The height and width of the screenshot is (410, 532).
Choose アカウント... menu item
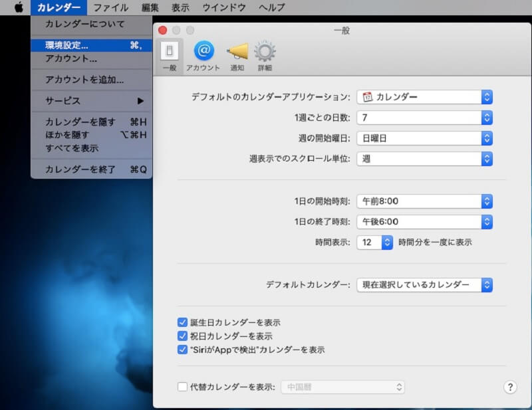click(x=91, y=58)
